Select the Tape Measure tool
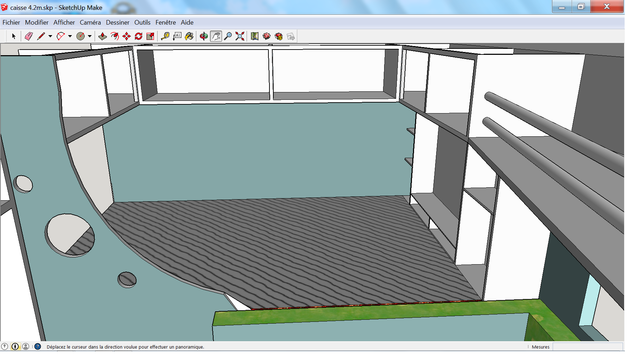This screenshot has width=629, height=364. (165, 36)
